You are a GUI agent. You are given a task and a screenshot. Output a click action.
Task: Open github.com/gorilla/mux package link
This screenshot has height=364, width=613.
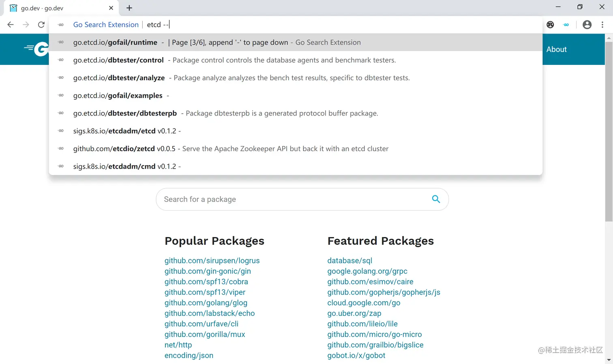click(x=205, y=334)
